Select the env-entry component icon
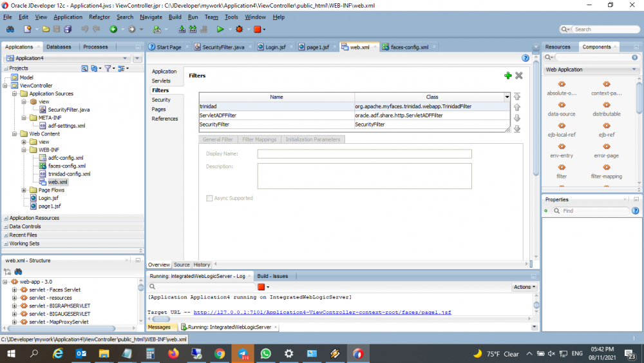644x363 pixels. (562, 147)
